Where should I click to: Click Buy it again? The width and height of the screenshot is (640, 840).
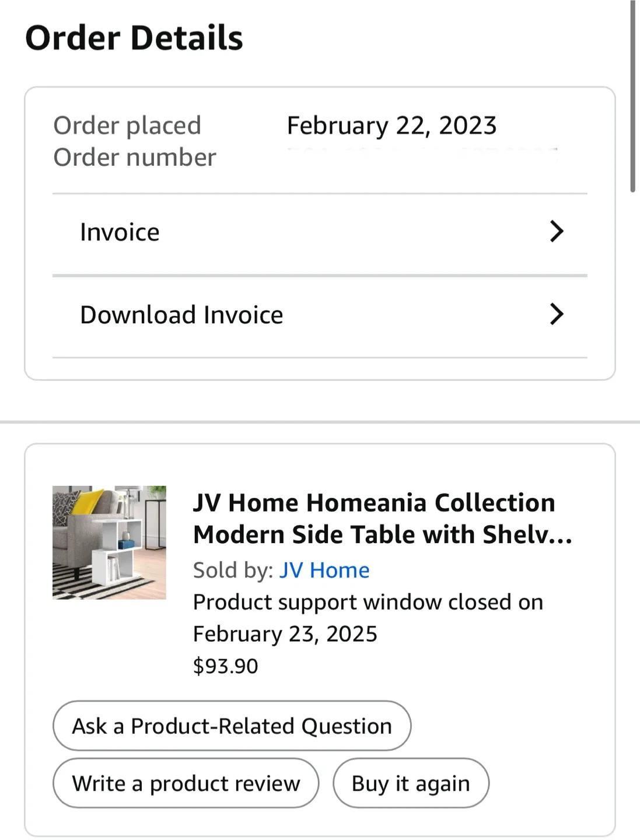(x=410, y=783)
